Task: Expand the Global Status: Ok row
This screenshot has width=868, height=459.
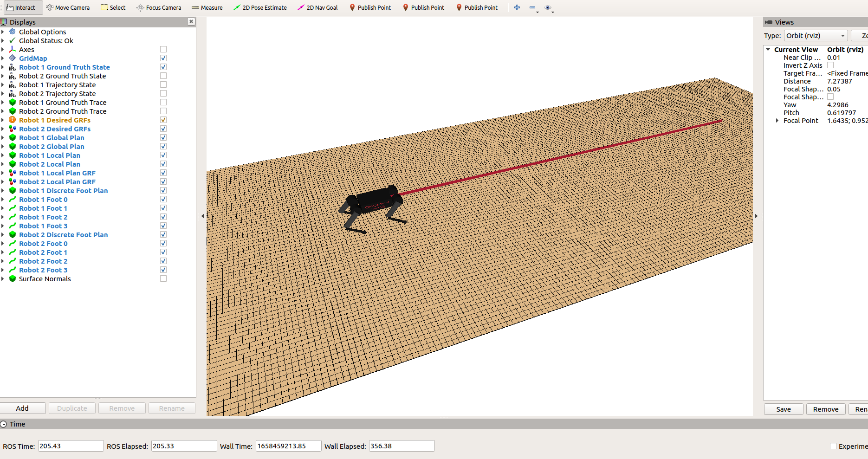Action: pos(3,40)
